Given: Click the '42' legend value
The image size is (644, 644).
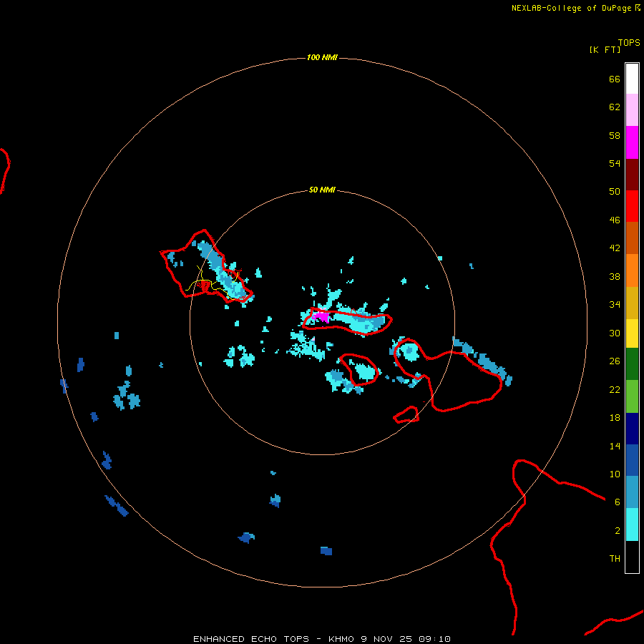Looking at the screenshot, I should [x=615, y=248].
